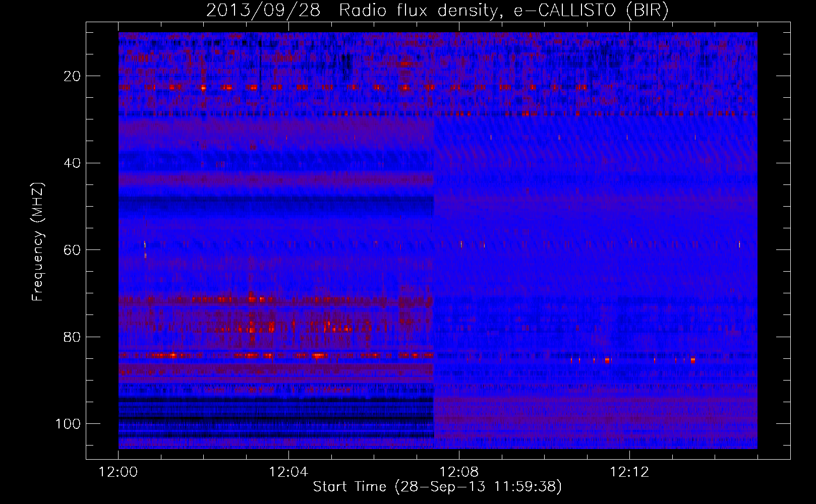The height and width of the screenshot is (504, 816).
Task: Click the "80" frequency tick label
Action: (x=72, y=337)
